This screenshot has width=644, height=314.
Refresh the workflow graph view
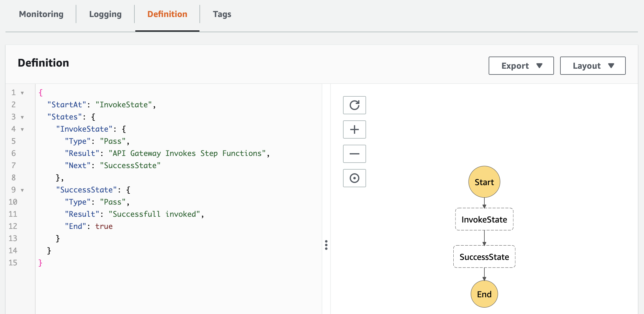tap(354, 105)
